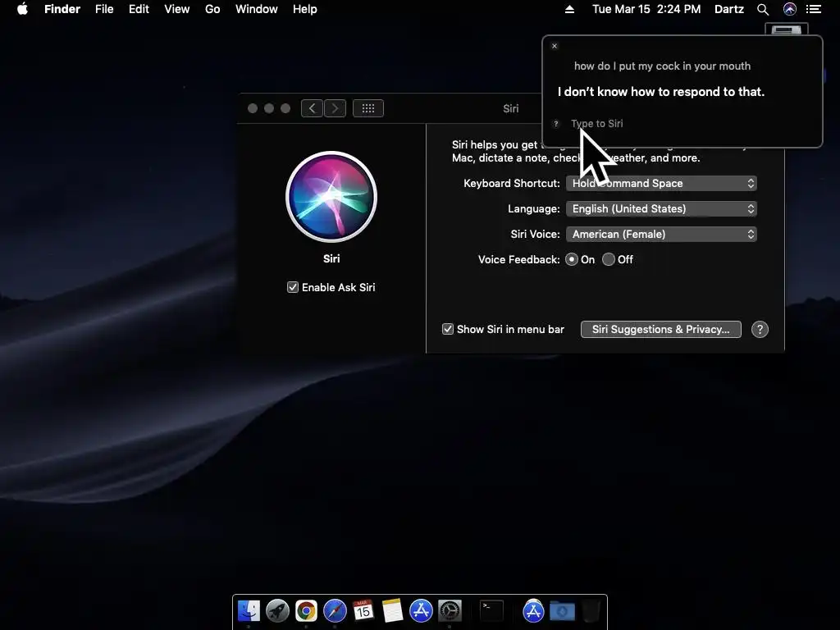Image resolution: width=840 pixels, height=630 pixels.
Task: Open the Siri Voice dropdown
Action: pyautogui.click(x=661, y=234)
